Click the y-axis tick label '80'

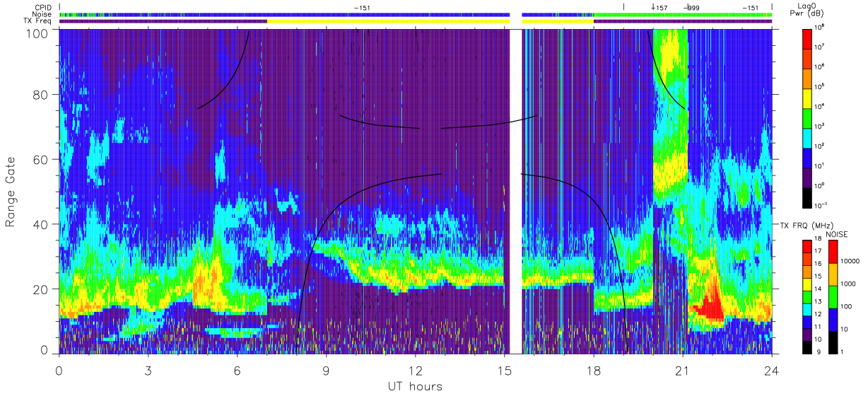point(41,95)
